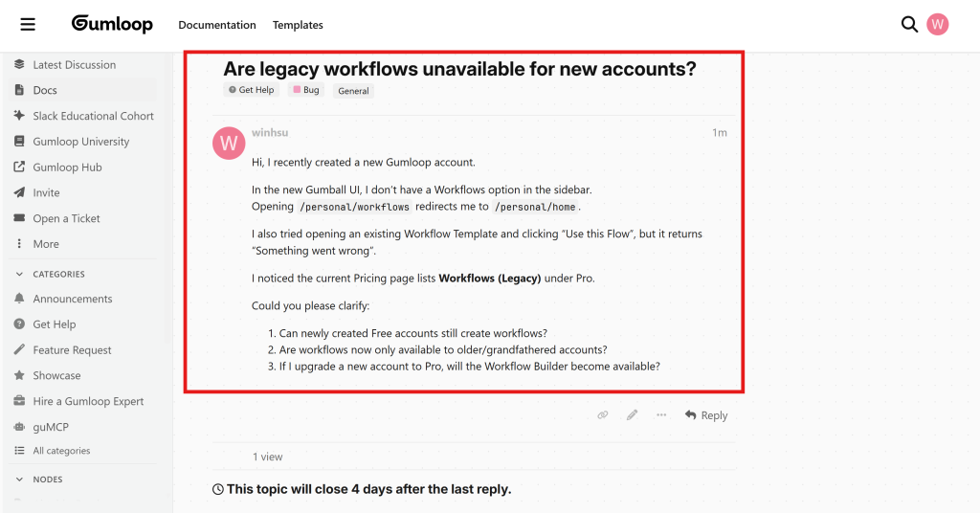Open the Get Help category tag

[252, 90]
